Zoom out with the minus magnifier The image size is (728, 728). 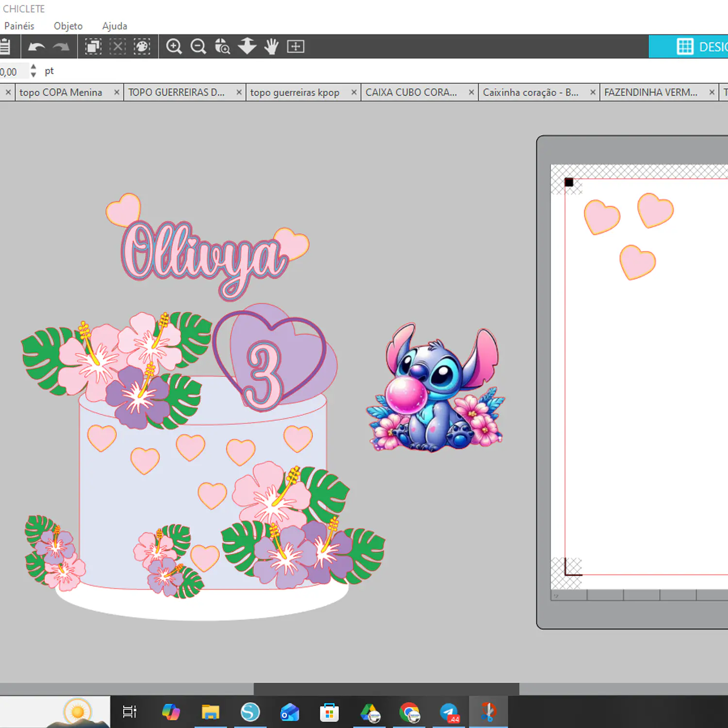pyautogui.click(x=198, y=47)
